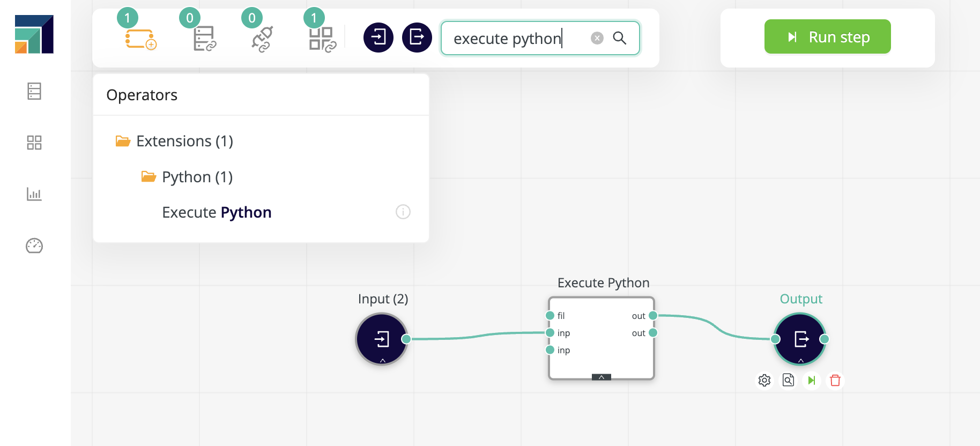Open the grid apps sidebar icon
Viewport: 980px width, 446px height.
point(34,143)
